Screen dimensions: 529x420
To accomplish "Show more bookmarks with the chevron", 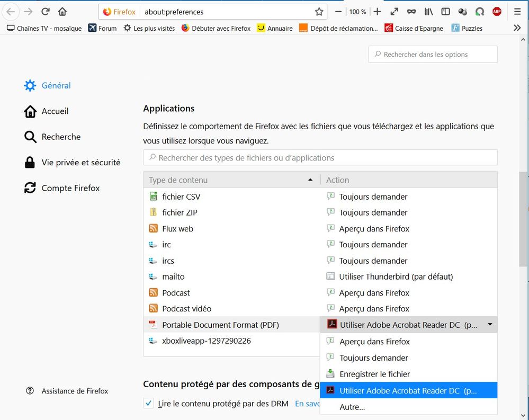I will [x=517, y=28].
